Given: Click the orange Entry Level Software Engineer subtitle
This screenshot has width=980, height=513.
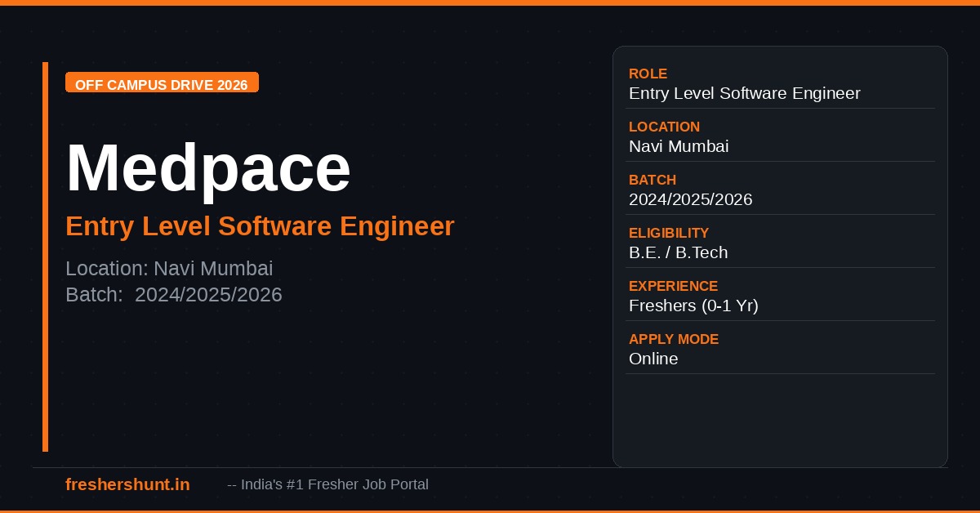Looking at the screenshot, I should click(260, 226).
